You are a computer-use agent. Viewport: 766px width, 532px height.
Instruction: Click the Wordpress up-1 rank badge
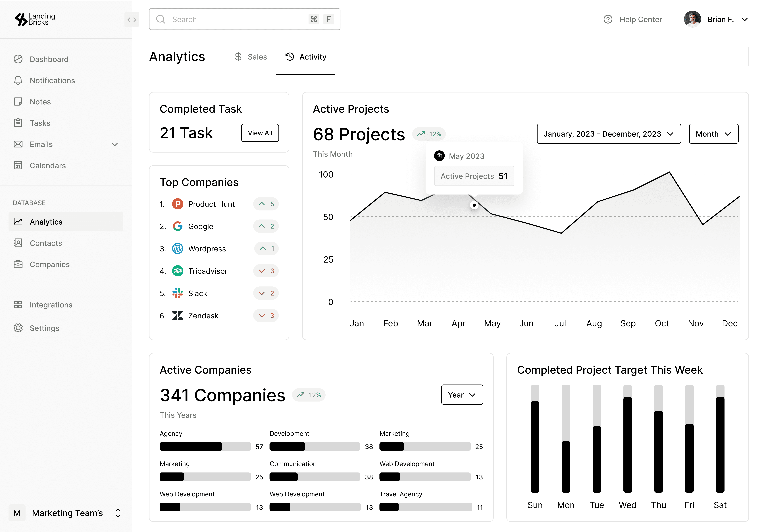click(x=266, y=249)
